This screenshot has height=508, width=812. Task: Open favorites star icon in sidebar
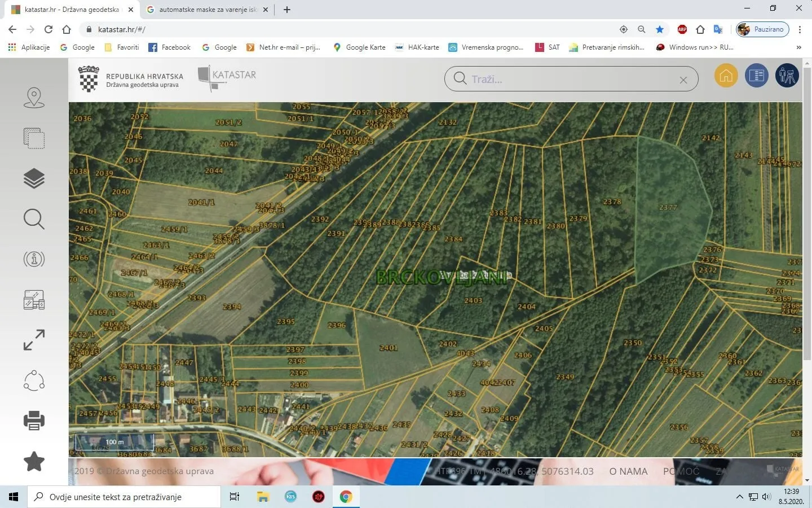[x=34, y=461]
